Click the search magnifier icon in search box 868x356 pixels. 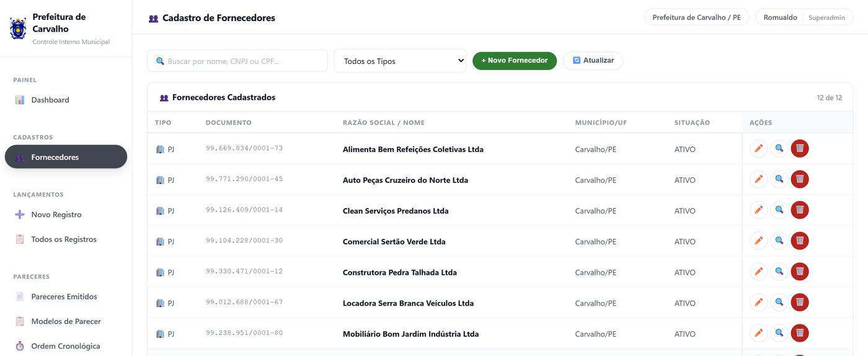(160, 61)
